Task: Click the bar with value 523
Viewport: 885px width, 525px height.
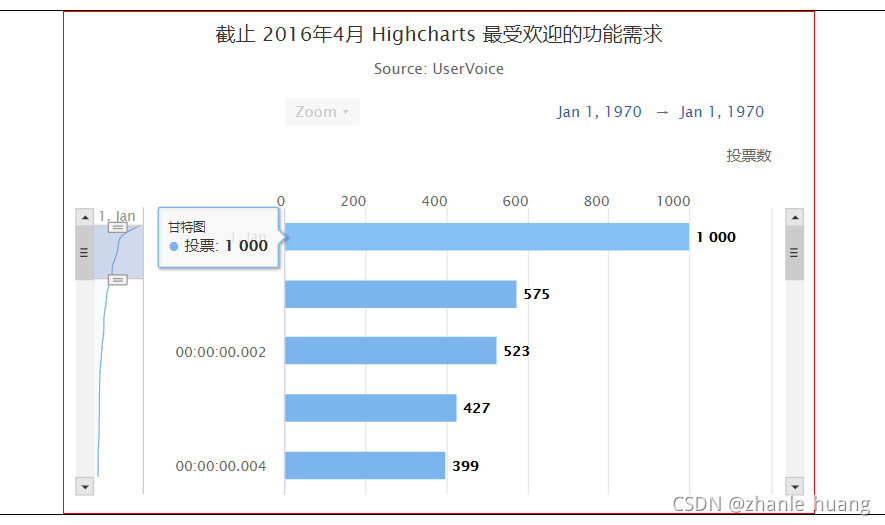Action: (x=391, y=351)
